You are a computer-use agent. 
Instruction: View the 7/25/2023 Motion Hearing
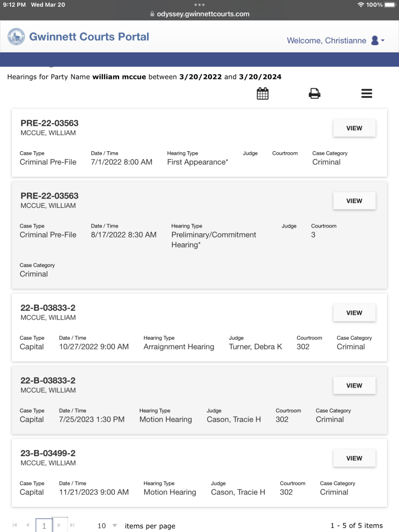[x=354, y=385]
